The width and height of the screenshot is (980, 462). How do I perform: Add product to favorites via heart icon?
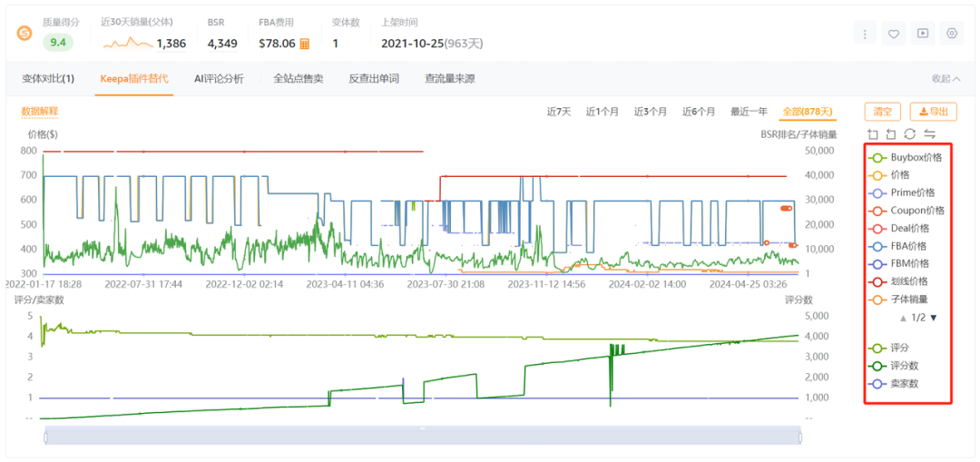[x=894, y=34]
